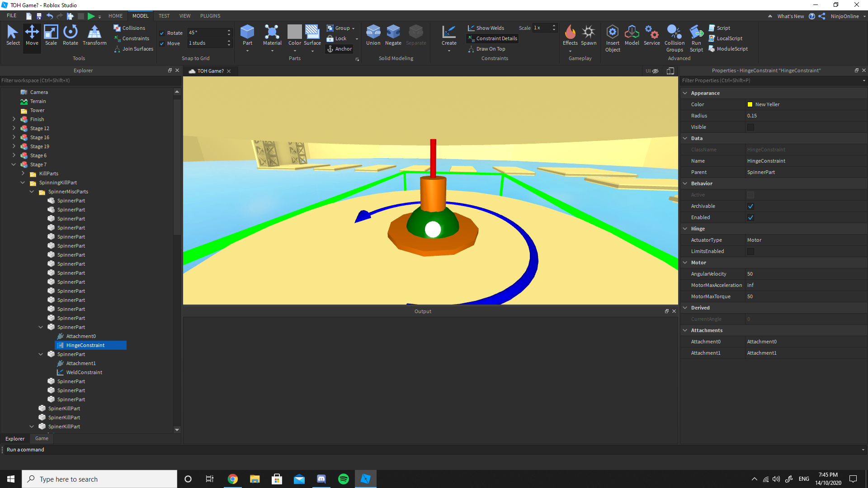Open the FILE menu
The image size is (868, 488).
click(x=11, y=15)
